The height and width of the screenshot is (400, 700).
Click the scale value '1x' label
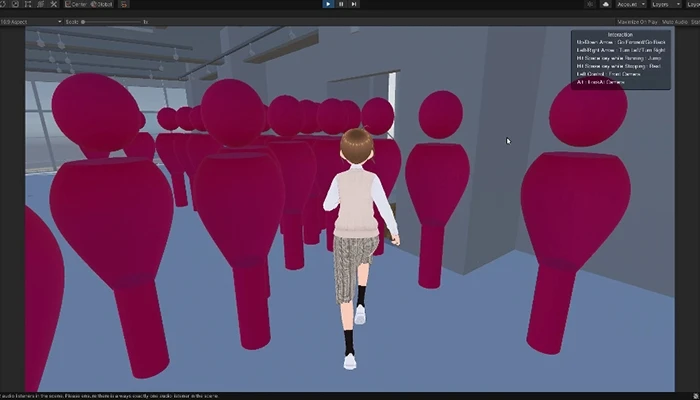146,21
